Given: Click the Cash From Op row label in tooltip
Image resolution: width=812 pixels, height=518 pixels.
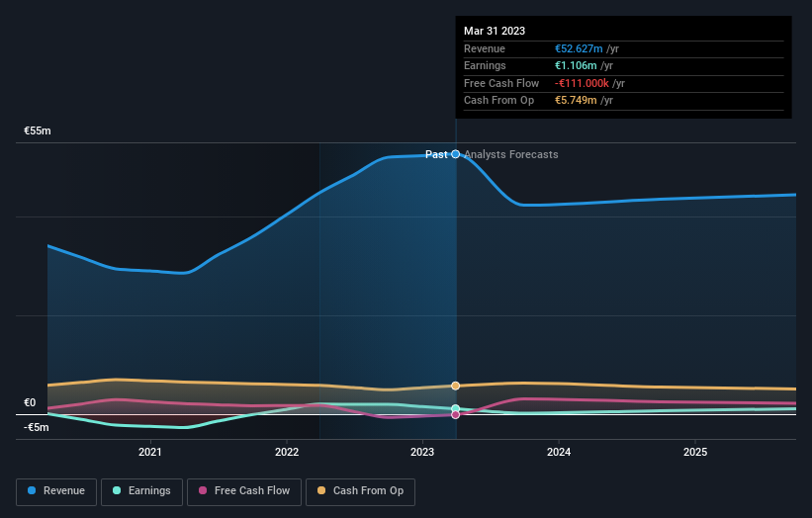Looking at the screenshot, I should tap(498, 101).
